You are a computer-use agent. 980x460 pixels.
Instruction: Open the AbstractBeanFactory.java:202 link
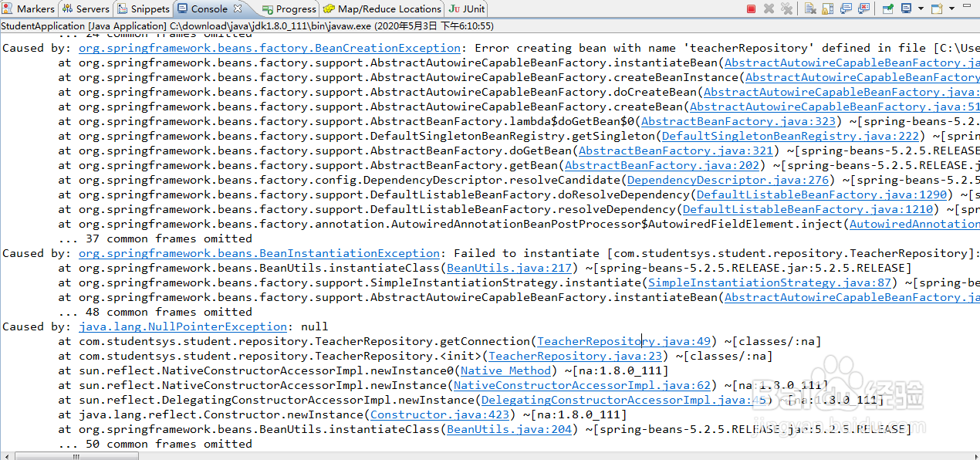click(x=662, y=165)
